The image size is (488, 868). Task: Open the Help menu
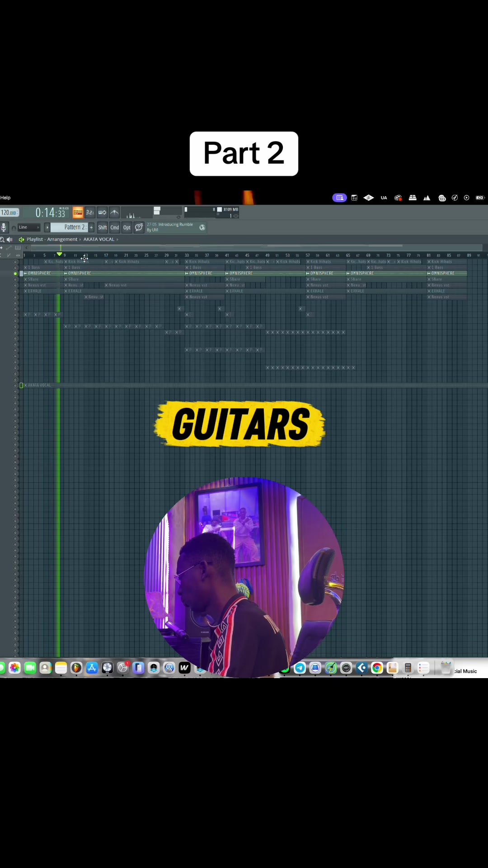[x=5, y=198]
